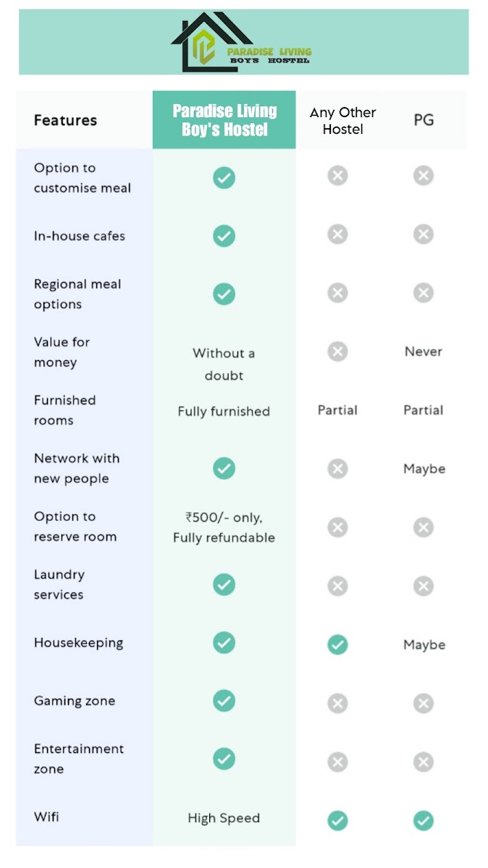Image resolution: width=488 pixels, height=868 pixels.
Task: Click Paradise Living's check for Entertainment zone
Action: click(x=224, y=759)
